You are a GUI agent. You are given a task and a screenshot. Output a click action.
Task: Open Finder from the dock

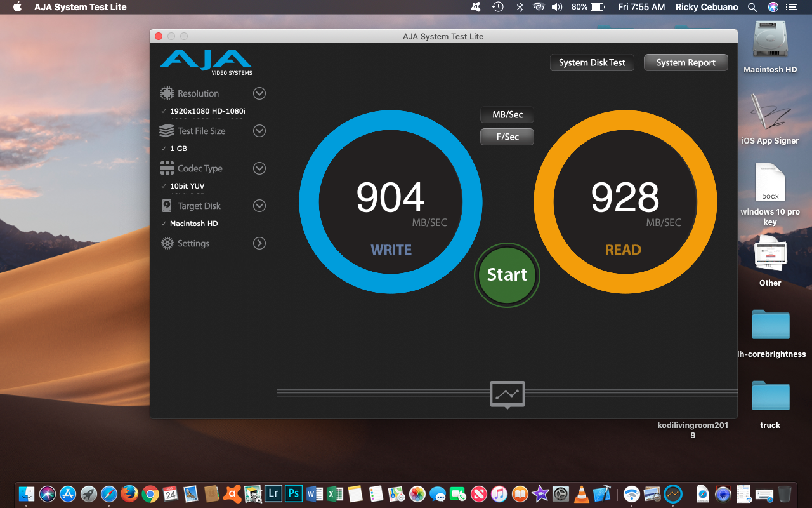(27, 493)
